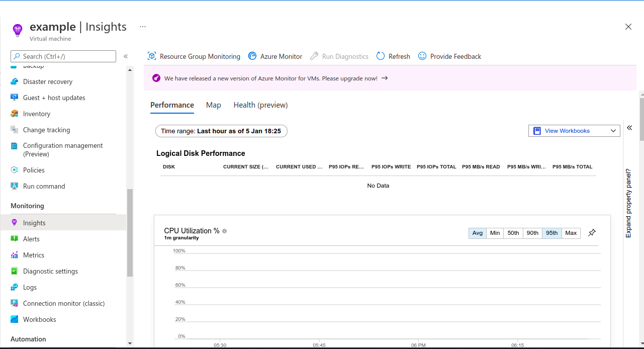
Task: Open the ellipsis more options menu
Action: (x=143, y=27)
